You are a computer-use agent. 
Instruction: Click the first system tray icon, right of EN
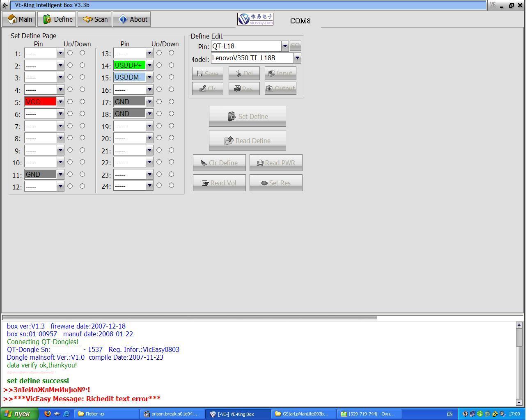click(x=465, y=414)
